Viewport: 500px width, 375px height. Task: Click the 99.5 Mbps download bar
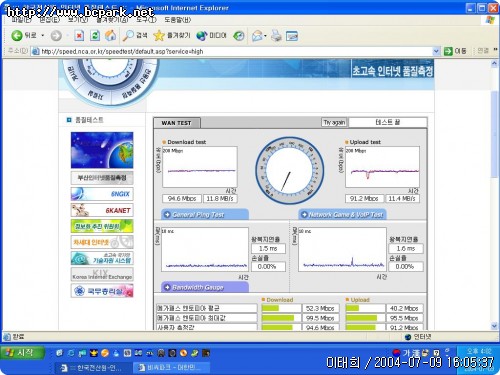[x=281, y=318]
